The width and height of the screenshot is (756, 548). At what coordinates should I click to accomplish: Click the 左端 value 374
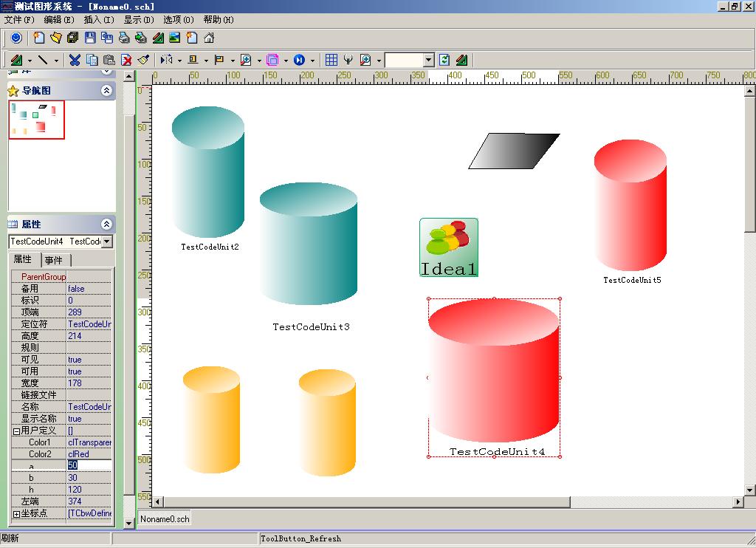pos(89,501)
